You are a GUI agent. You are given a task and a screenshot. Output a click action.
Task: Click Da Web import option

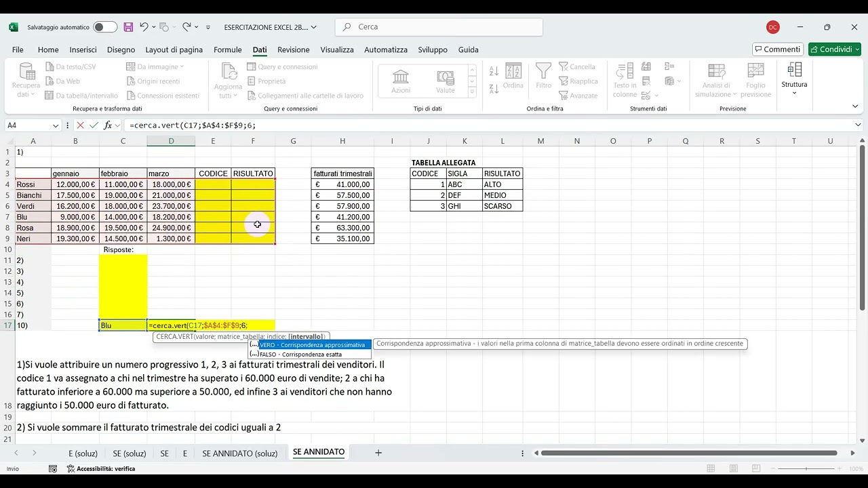point(62,81)
